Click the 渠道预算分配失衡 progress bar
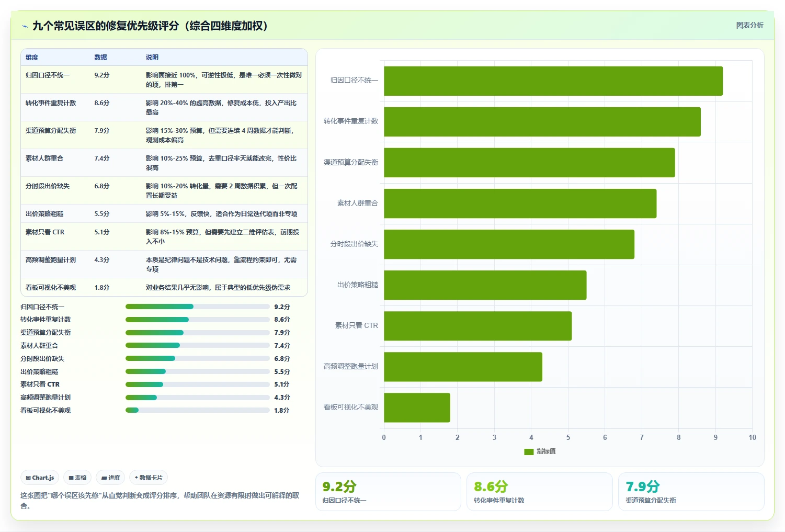Image resolution: width=785 pixels, height=532 pixels. click(198, 333)
